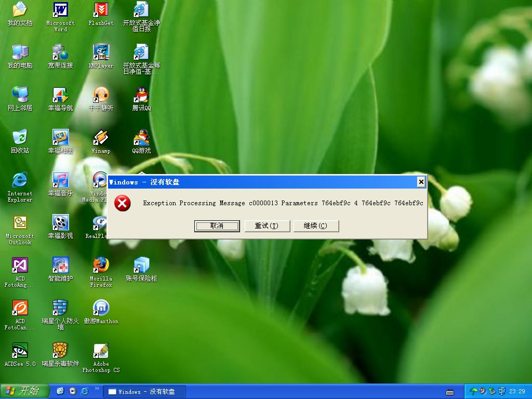
Task: Click the red error icon in the dialog
Action: point(122,203)
